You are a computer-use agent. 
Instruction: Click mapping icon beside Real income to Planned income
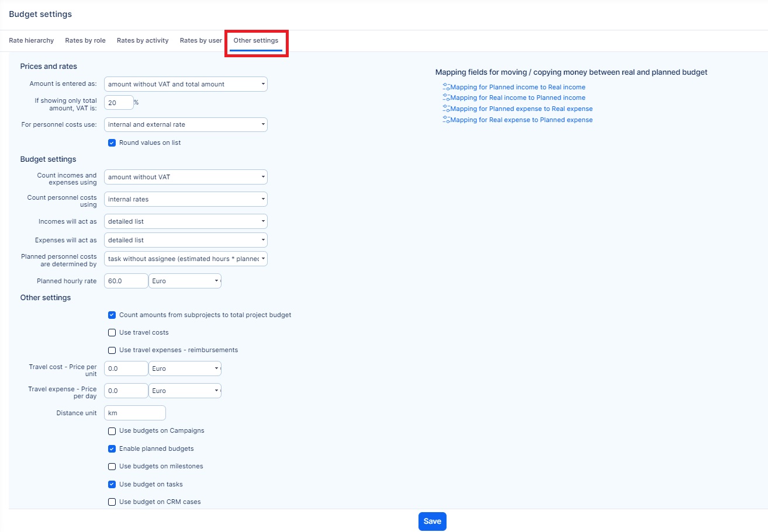(446, 98)
